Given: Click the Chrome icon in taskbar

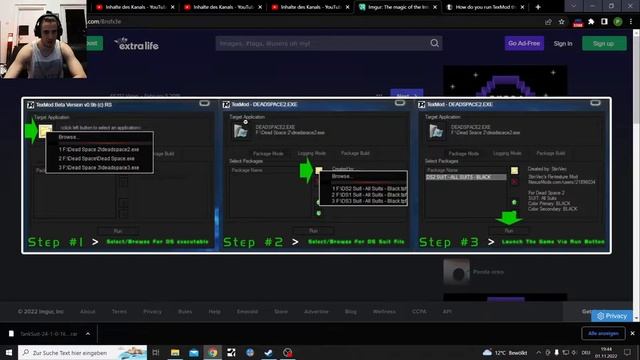Looking at the screenshot, I should pos(213,353).
